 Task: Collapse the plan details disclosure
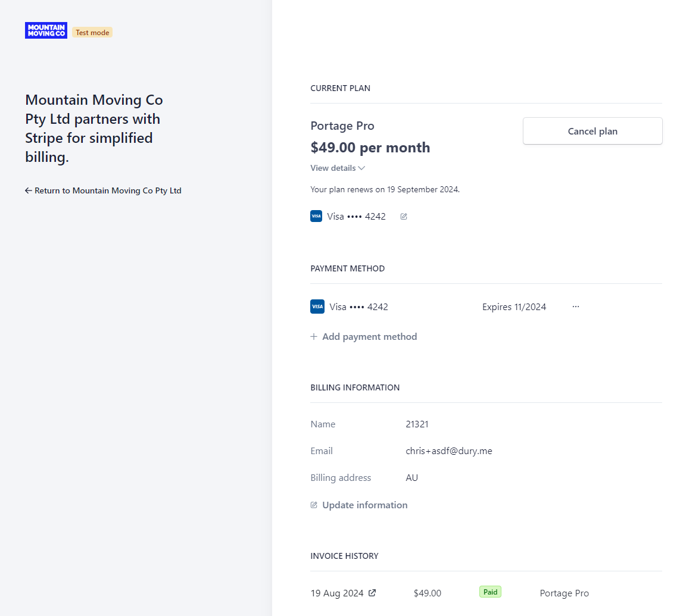point(338,168)
